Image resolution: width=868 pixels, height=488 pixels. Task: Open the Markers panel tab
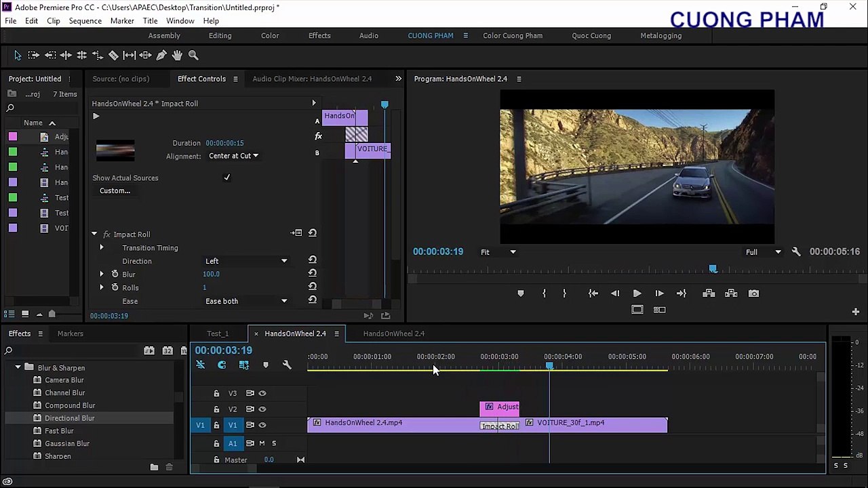(x=71, y=333)
